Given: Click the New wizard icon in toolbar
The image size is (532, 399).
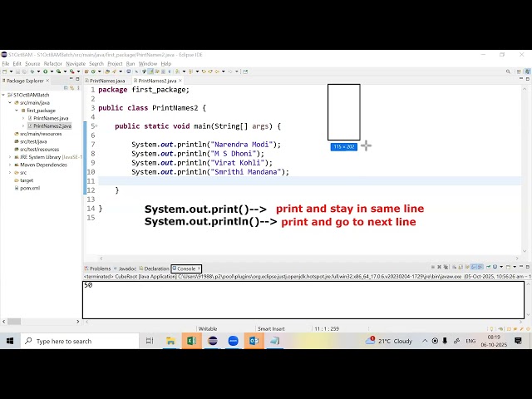Looking at the screenshot, I should [x=4, y=71].
